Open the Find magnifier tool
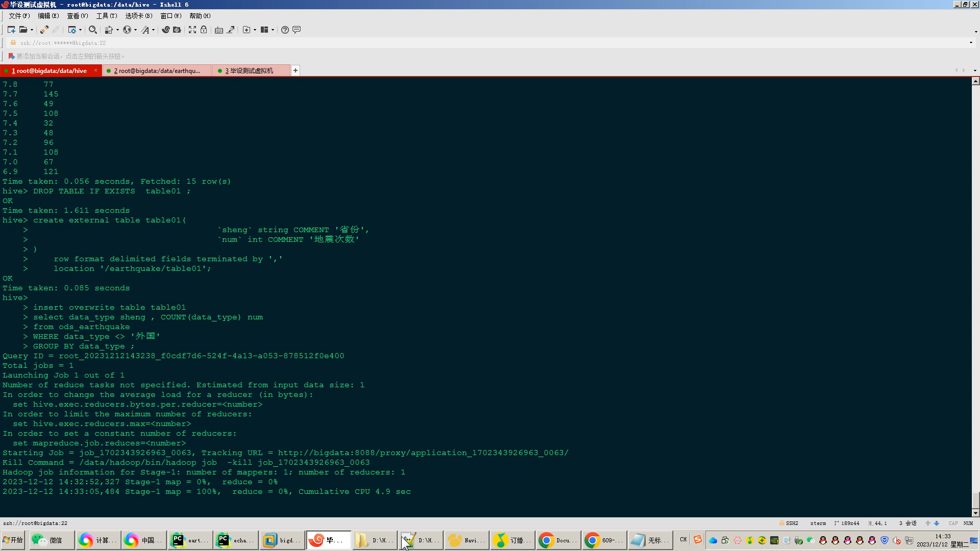The width and height of the screenshot is (980, 551). [92, 30]
